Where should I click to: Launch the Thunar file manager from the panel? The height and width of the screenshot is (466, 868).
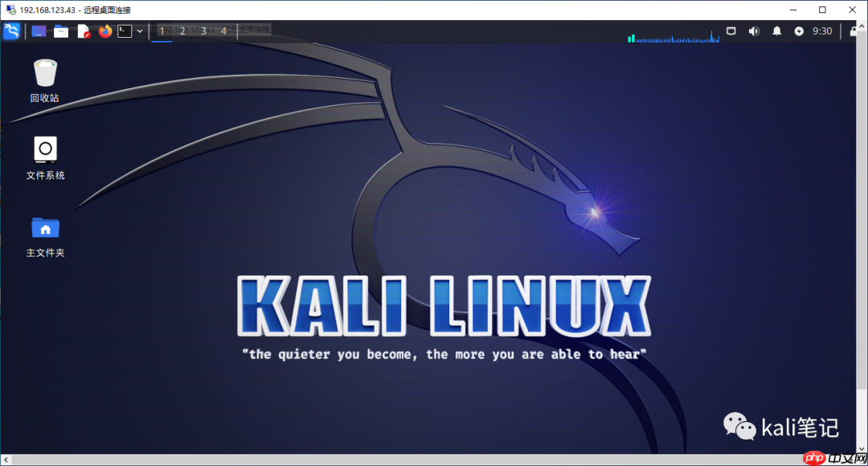coord(61,31)
